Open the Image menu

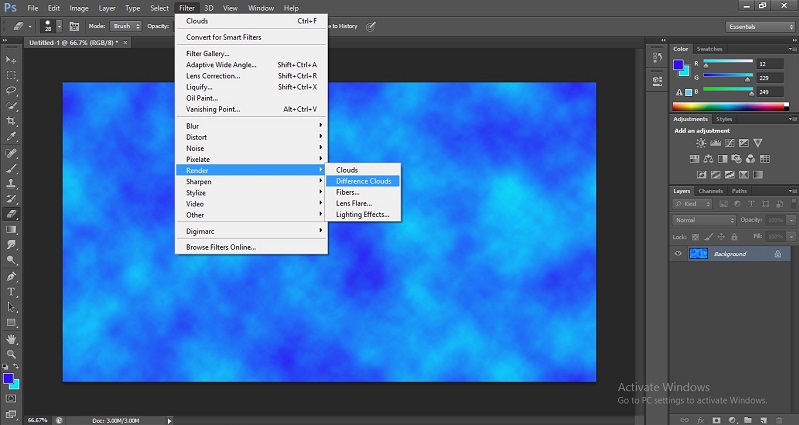pos(78,8)
